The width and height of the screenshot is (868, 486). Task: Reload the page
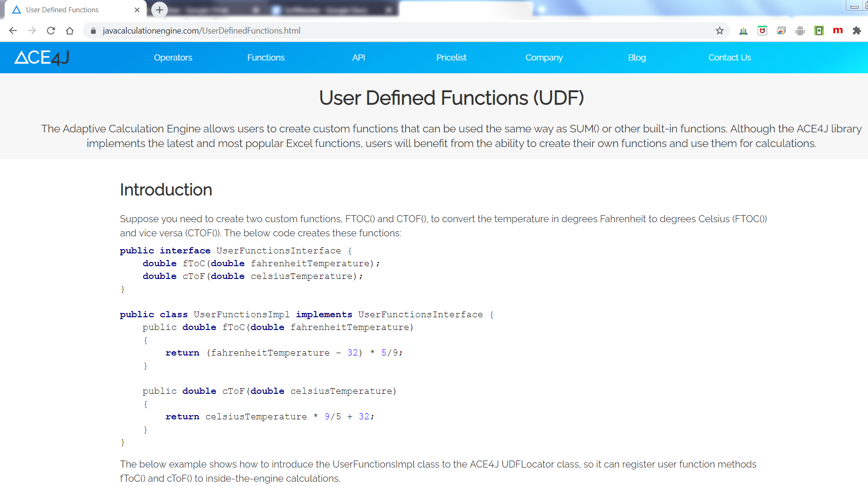51,31
